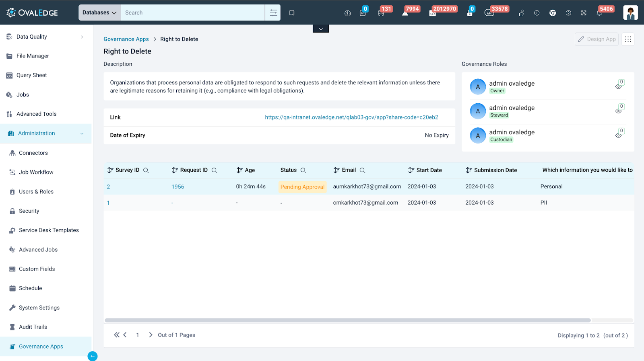Click the Pending Approval status badge

(302, 187)
